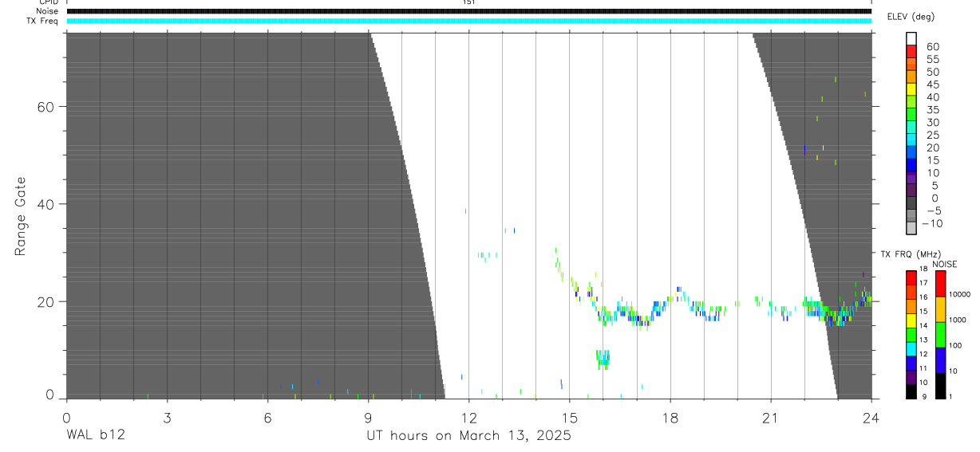Click the '18' tick label on the UT hours axis

(670, 417)
